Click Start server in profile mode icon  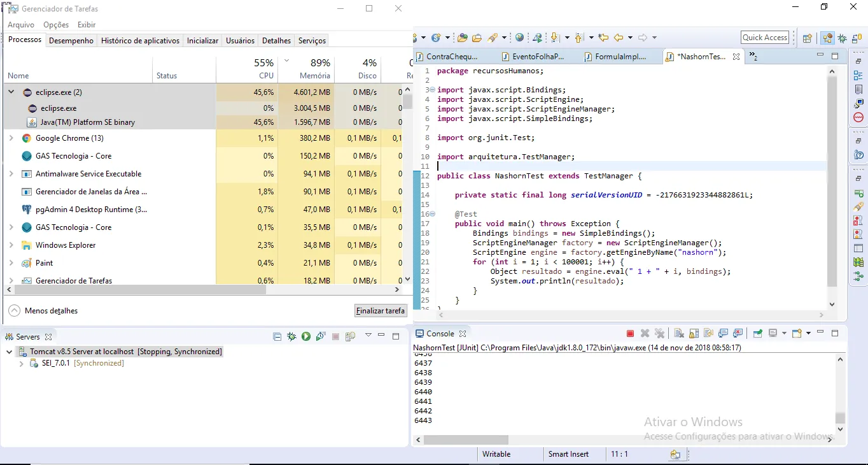321,336
